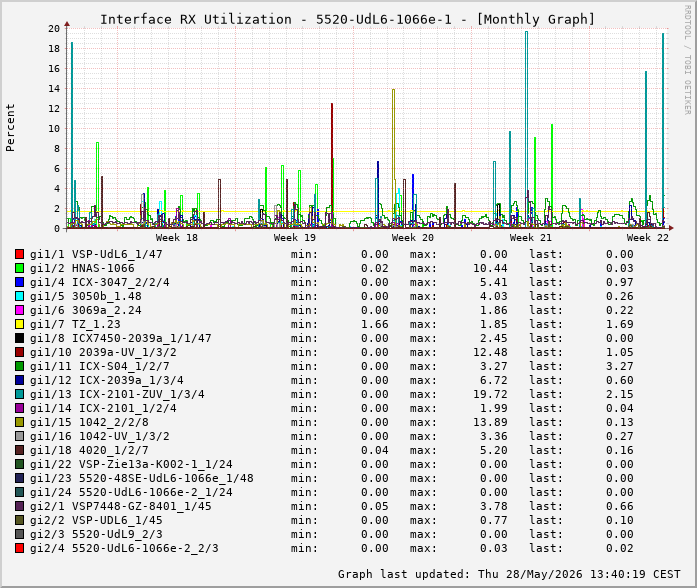Click the yellow swatch for gi1/7 TZ_1.23
The height and width of the screenshot is (588, 697).
point(19,324)
